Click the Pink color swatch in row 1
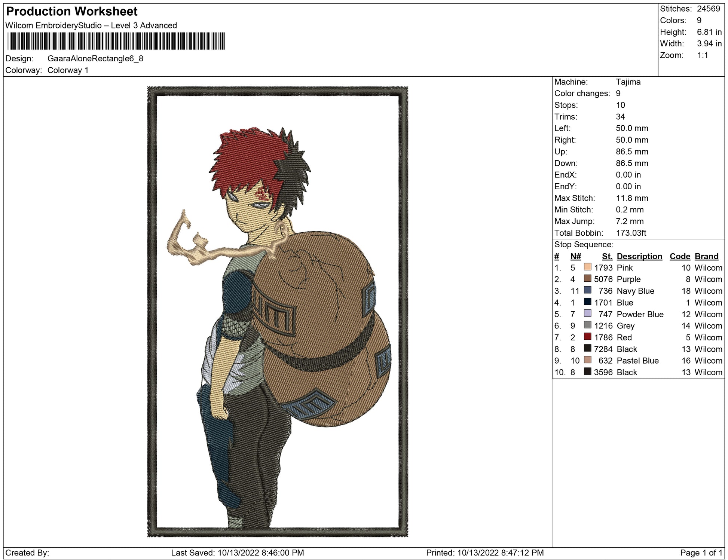This screenshot has width=728, height=560. [x=587, y=267]
